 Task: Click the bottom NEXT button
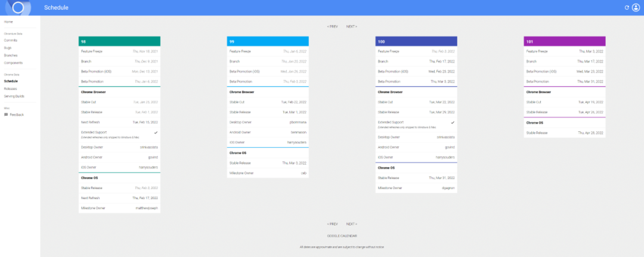[x=351, y=224]
